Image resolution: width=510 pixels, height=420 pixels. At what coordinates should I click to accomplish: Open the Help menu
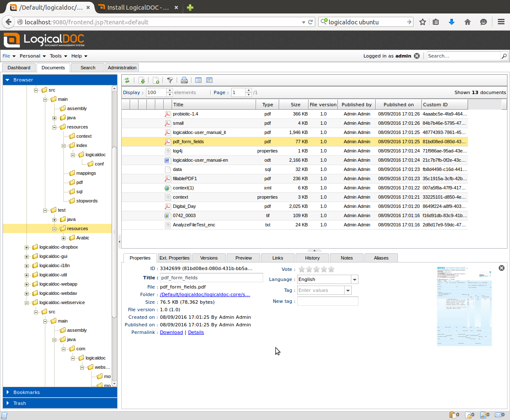(x=79, y=56)
